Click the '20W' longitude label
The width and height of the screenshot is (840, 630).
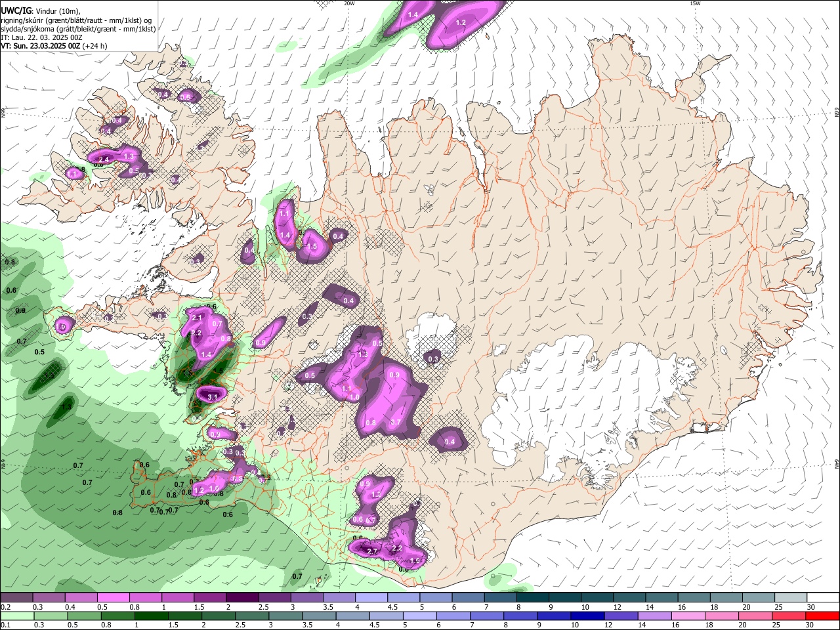click(349, 3)
